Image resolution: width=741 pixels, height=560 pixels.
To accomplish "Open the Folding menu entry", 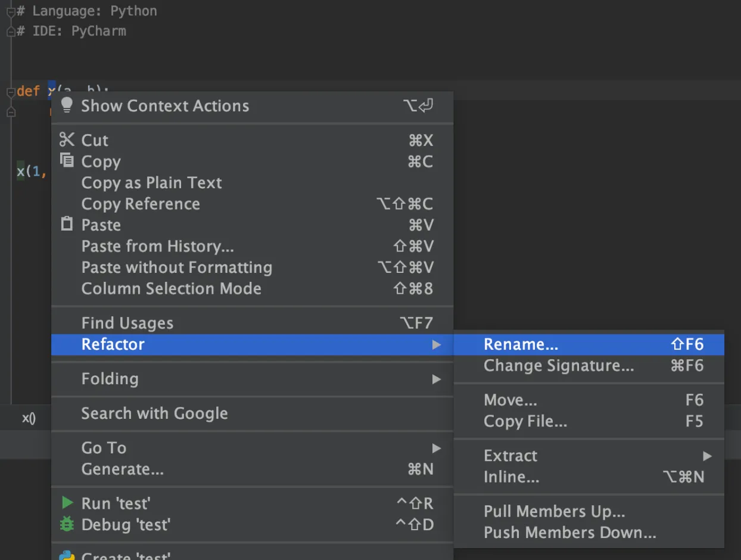I will [x=253, y=379].
